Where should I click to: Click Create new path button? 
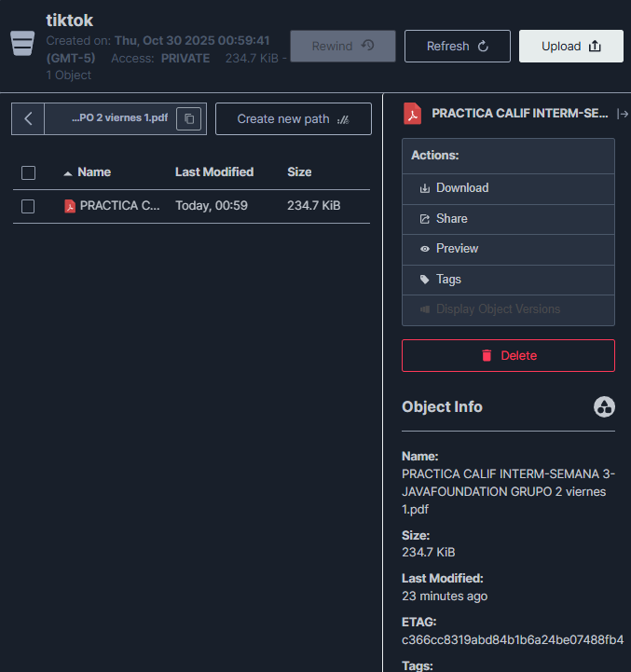(293, 119)
